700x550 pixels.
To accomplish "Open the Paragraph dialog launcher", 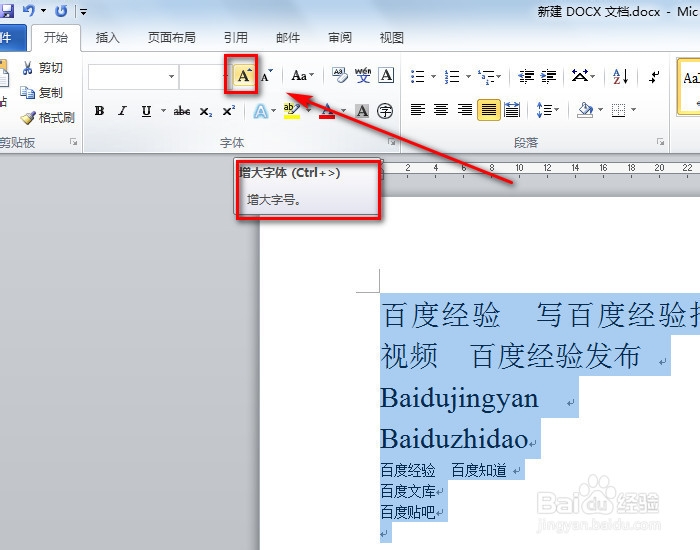I will tap(660, 142).
